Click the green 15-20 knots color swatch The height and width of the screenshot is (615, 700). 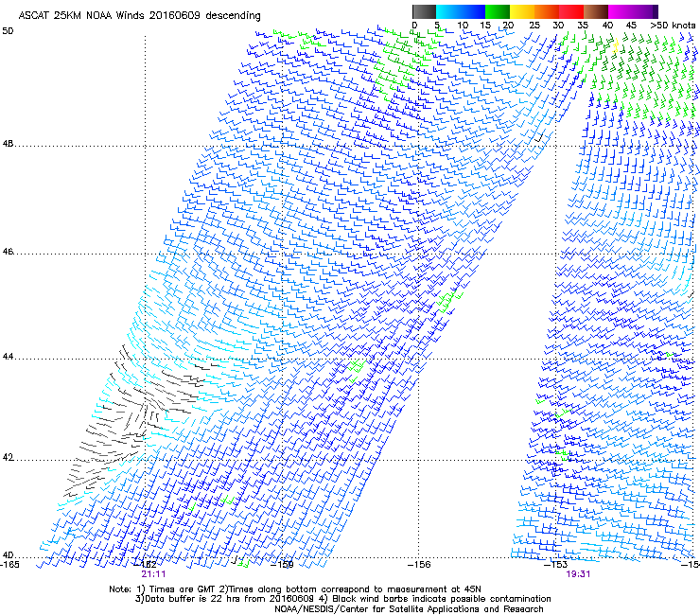coord(498,11)
